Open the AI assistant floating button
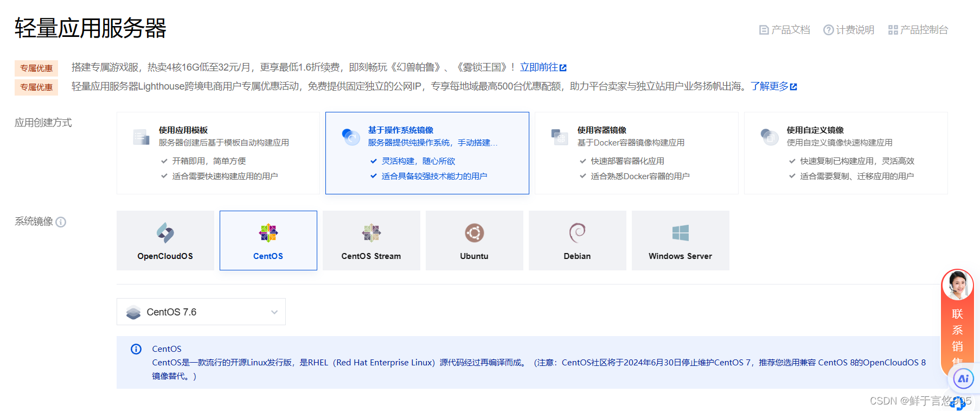This screenshot has width=980, height=411. (963, 379)
